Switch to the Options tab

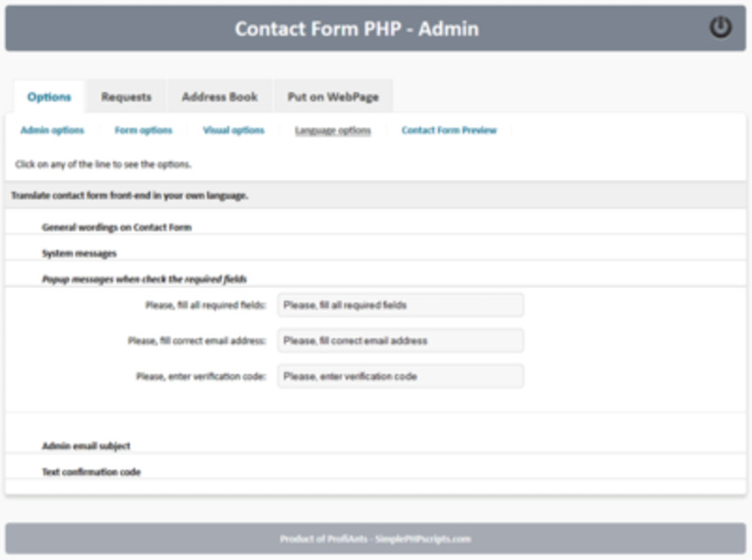(49, 97)
